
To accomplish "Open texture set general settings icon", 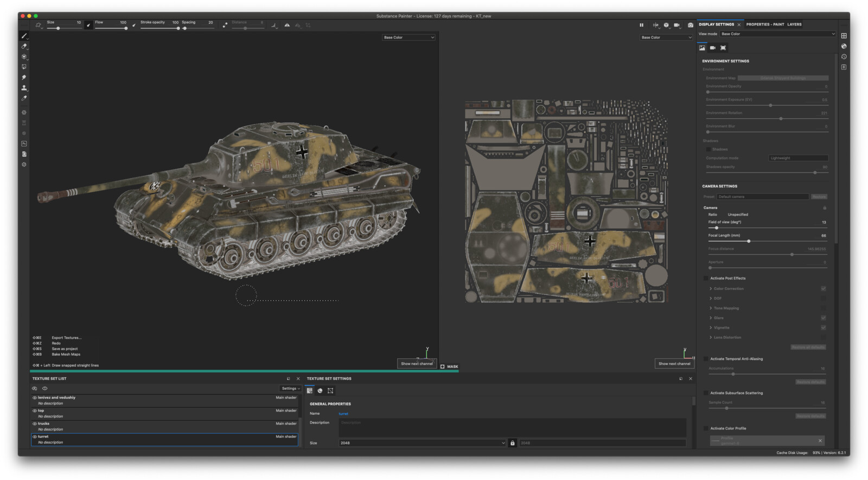I will point(310,390).
